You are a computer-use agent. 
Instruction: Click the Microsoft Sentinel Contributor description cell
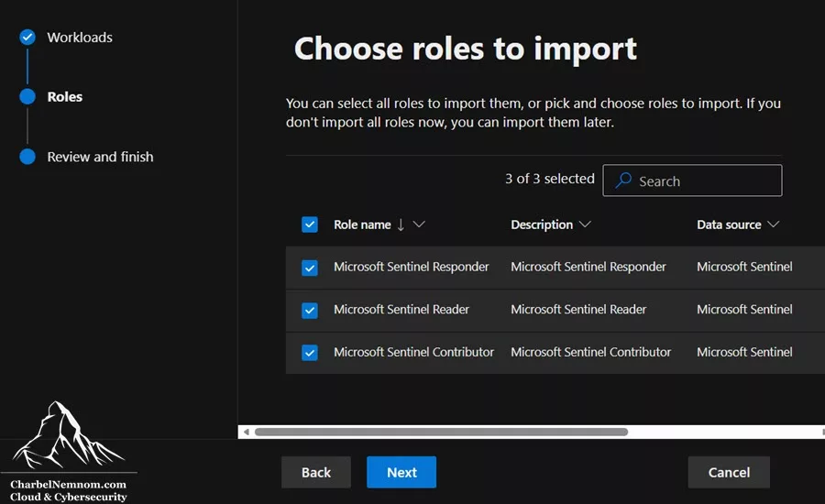coord(591,352)
